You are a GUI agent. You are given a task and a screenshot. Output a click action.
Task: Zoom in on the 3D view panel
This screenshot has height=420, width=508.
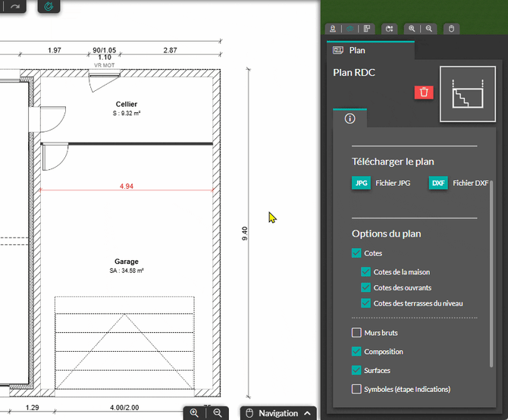[x=412, y=29]
